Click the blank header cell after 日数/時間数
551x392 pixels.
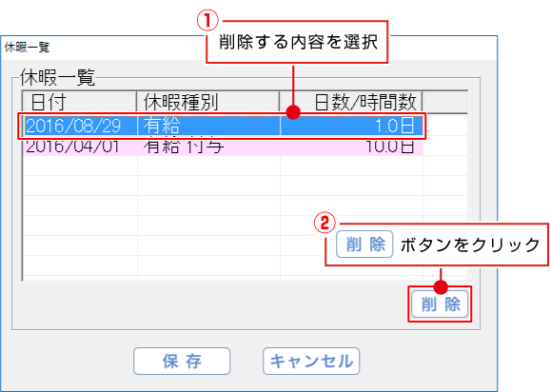pos(444,102)
